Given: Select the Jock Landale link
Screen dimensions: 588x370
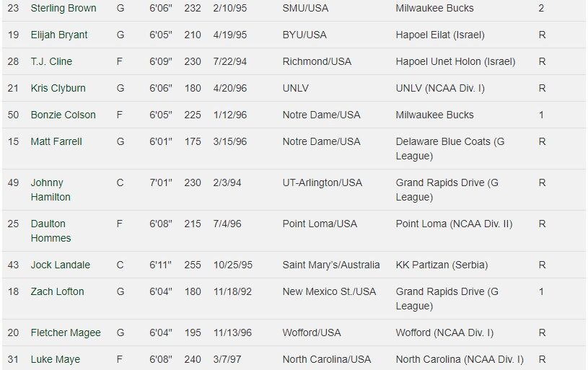Looking at the screenshot, I should [x=61, y=265].
